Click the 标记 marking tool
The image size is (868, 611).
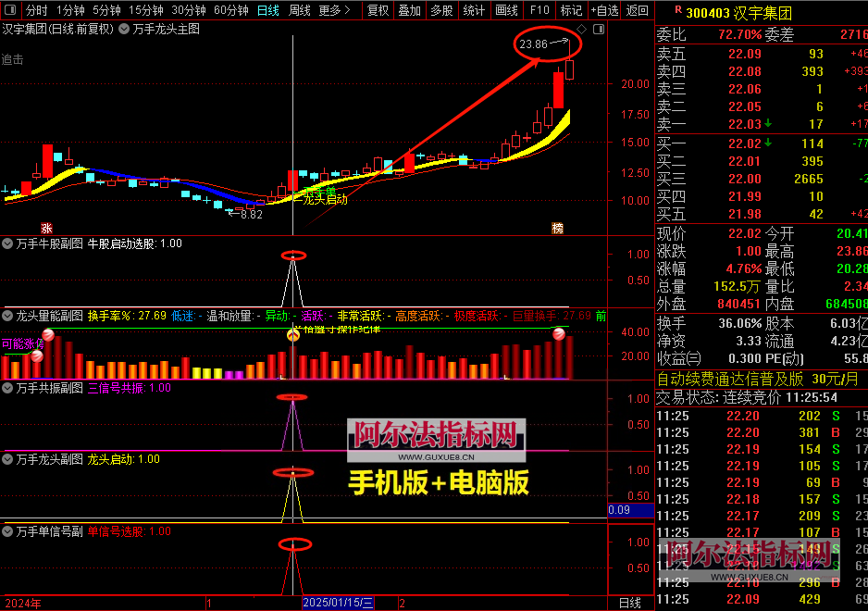pyautogui.click(x=571, y=11)
